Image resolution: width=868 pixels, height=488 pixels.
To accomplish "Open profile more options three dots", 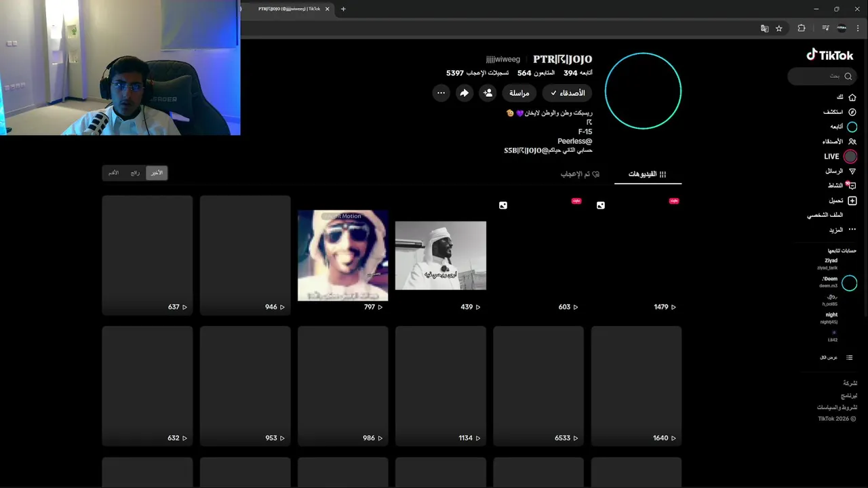I will pyautogui.click(x=441, y=93).
